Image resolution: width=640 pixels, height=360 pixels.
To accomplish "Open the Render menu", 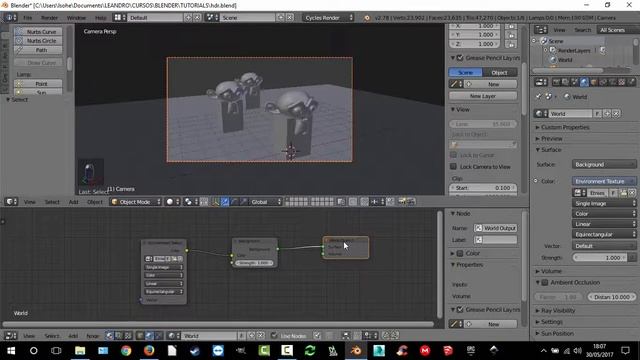I will [x=49, y=18].
